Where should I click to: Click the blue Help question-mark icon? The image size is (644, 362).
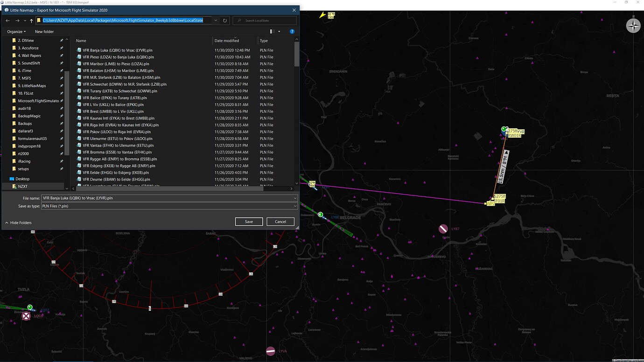[292, 31]
